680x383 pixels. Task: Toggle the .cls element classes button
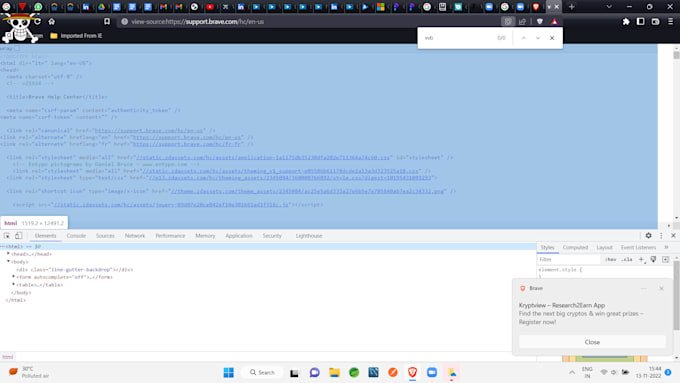pyautogui.click(x=627, y=259)
